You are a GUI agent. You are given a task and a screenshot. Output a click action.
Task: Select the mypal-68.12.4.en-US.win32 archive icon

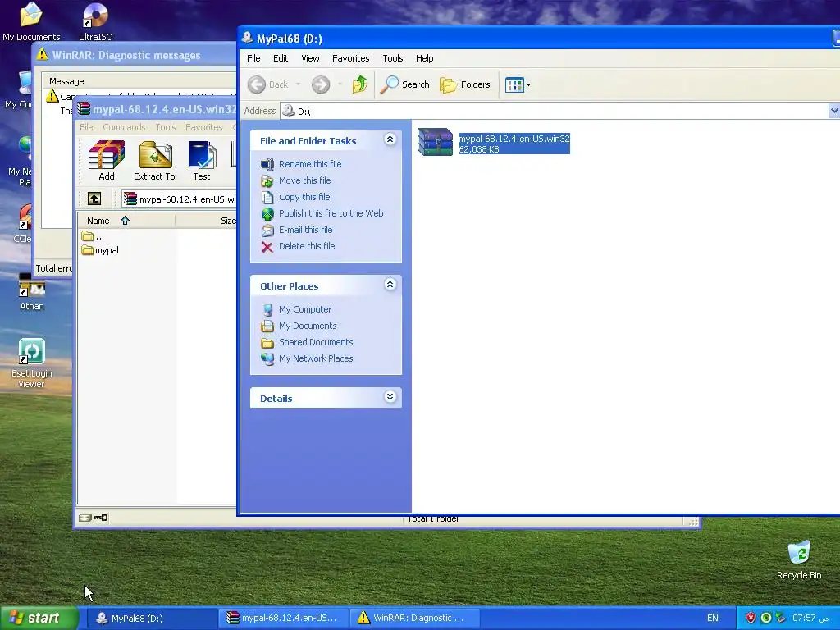(x=436, y=142)
